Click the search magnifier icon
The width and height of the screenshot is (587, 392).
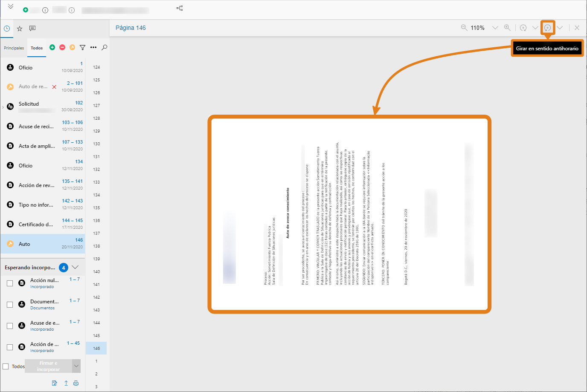(x=105, y=47)
